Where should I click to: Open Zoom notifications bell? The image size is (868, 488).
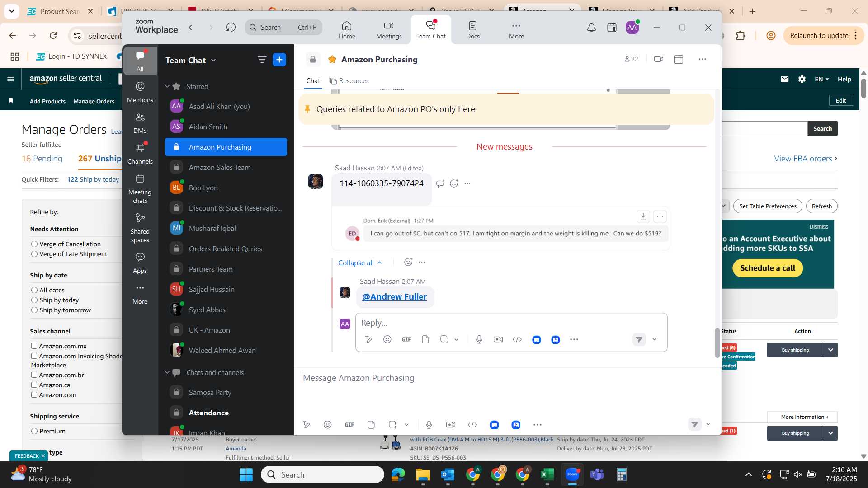click(591, 28)
